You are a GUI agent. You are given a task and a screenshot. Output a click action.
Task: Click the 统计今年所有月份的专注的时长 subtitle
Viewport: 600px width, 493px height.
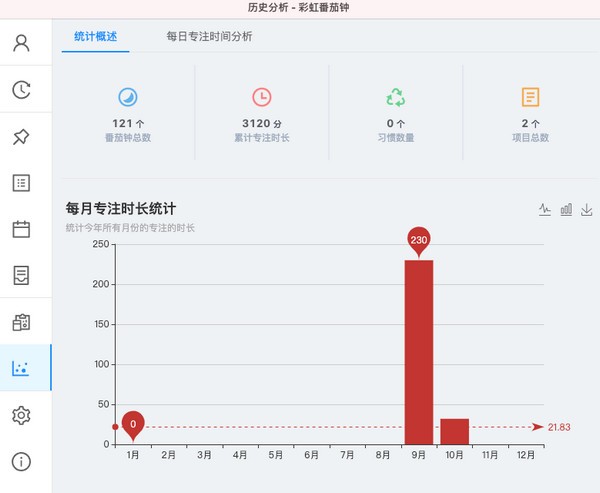tap(130, 228)
